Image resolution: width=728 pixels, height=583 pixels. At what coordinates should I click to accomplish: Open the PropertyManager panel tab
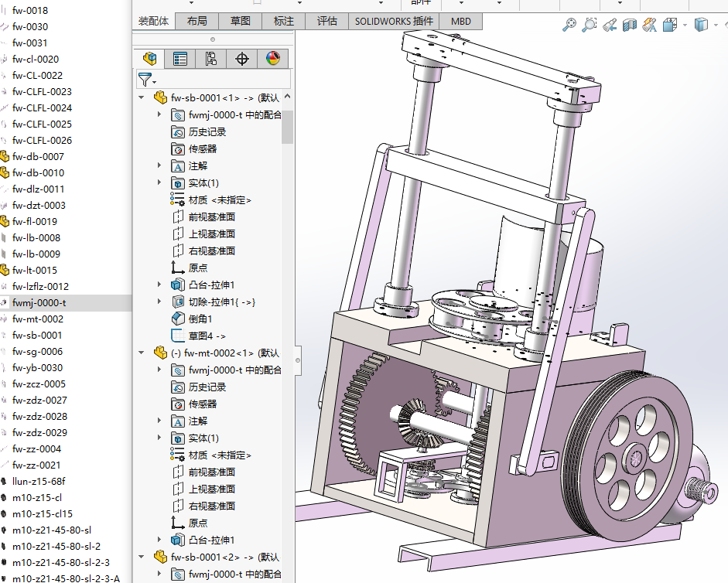(180, 59)
